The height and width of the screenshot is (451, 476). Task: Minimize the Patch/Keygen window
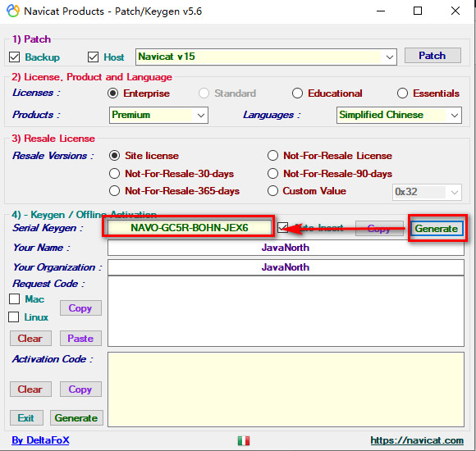(380, 11)
